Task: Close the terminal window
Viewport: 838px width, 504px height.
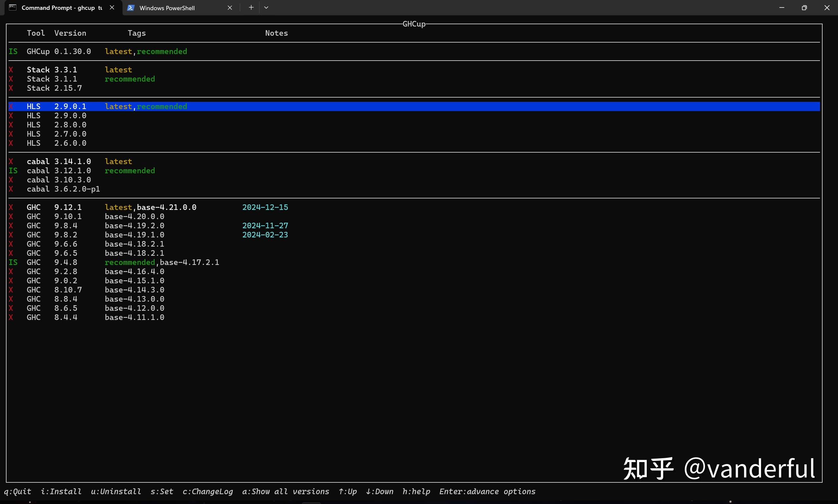Action: [827, 8]
